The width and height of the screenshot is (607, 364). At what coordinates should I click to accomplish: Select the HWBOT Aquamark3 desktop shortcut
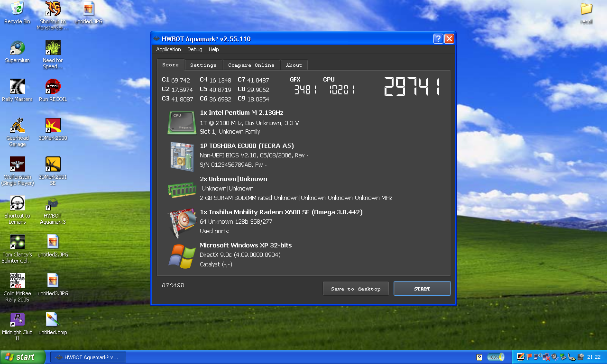53,210
